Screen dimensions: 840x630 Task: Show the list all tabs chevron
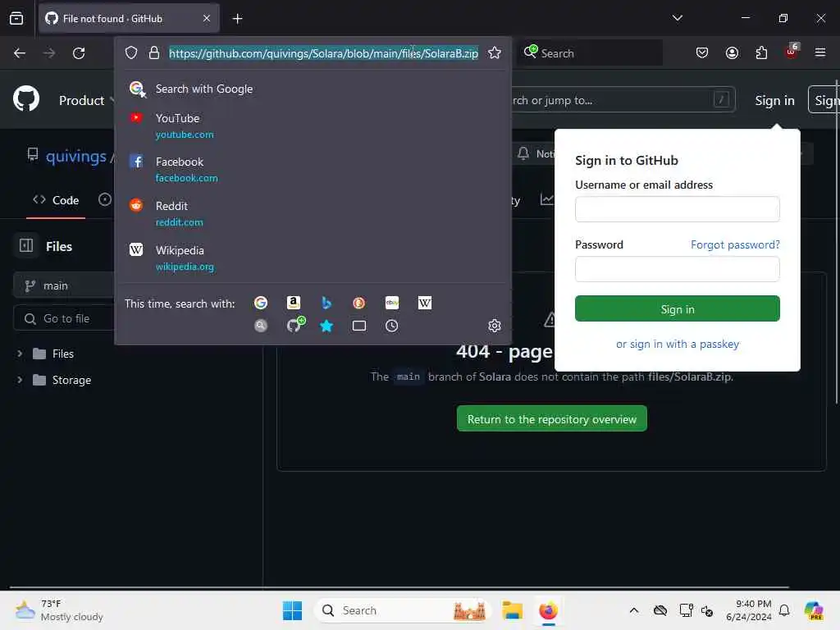[x=677, y=18]
